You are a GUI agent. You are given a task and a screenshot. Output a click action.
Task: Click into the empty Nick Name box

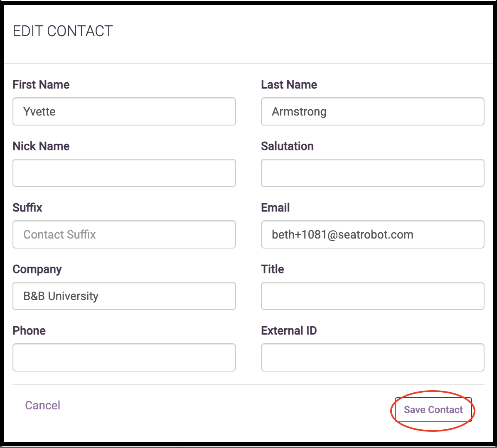[x=124, y=173]
